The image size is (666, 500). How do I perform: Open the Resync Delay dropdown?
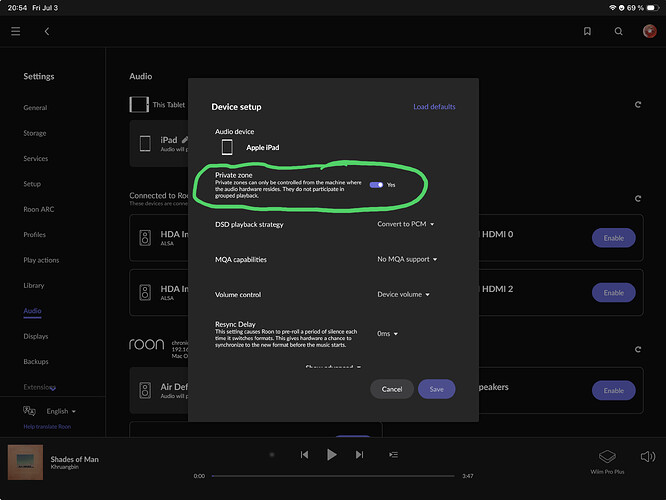click(x=387, y=334)
